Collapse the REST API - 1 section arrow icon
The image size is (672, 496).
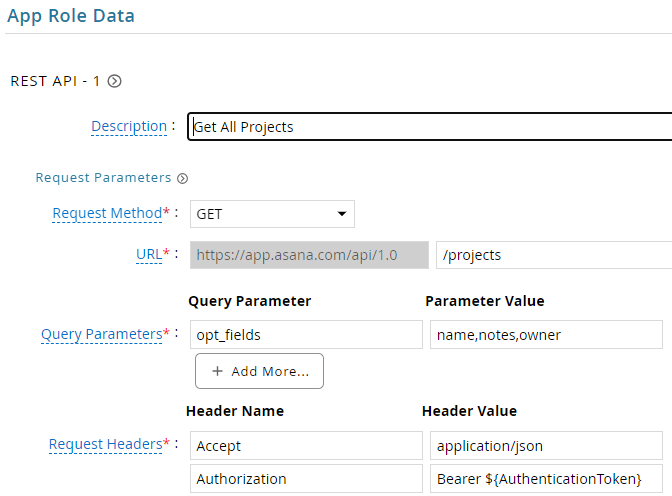[x=114, y=81]
